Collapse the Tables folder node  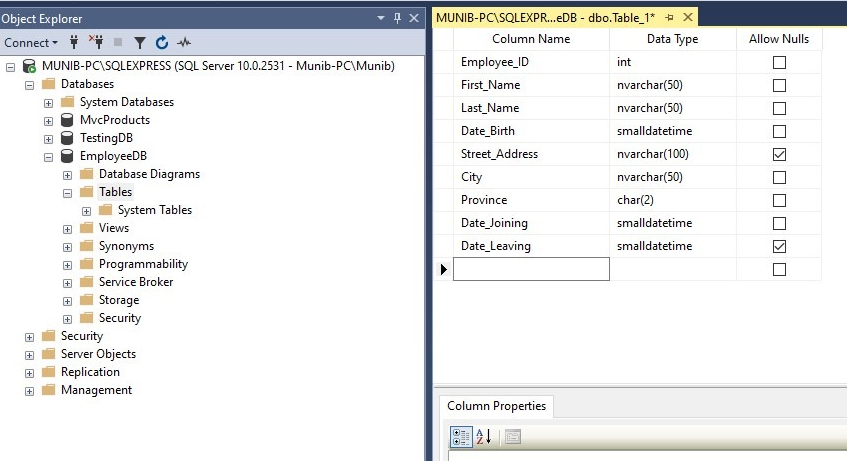pyautogui.click(x=67, y=193)
